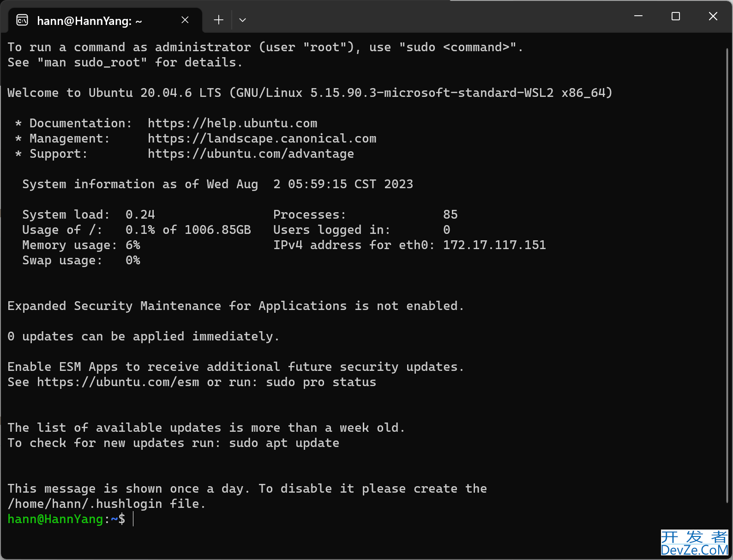
Task: Close the hann@HannYang tab
Action: (x=185, y=20)
